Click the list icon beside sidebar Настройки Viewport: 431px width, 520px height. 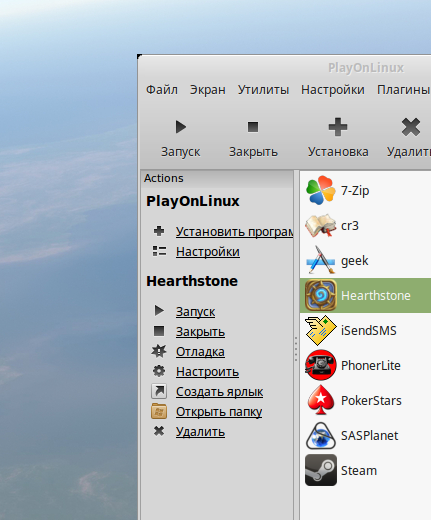(x=159, y=251)
